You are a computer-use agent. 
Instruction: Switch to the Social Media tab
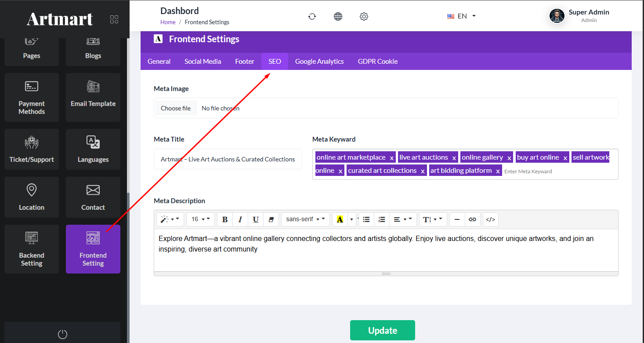(203, 62)
